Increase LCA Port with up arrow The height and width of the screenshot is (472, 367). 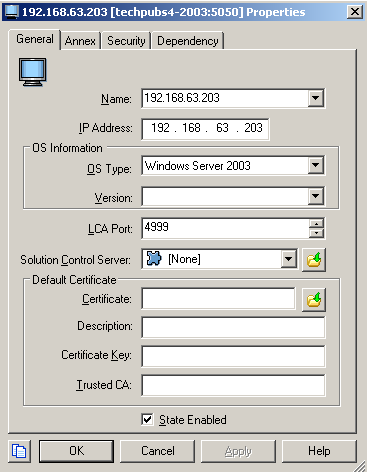click(x=316, y=224)
